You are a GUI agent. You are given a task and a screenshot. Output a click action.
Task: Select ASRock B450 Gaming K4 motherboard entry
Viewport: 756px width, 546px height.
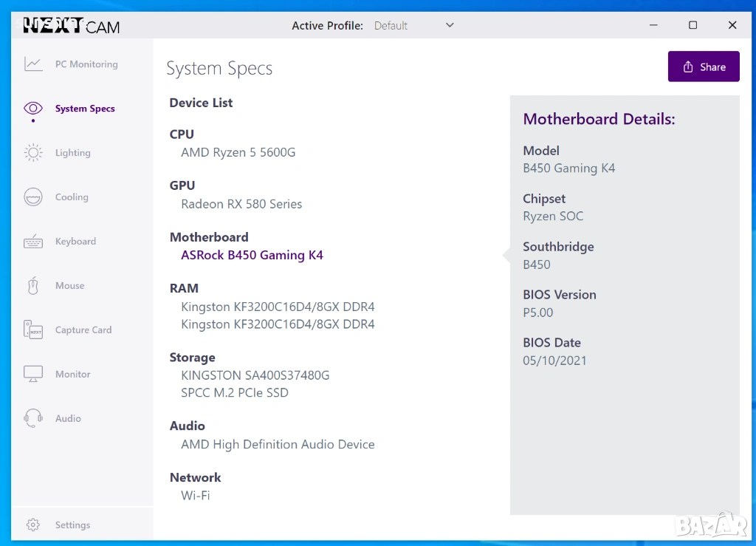tap(252, 256)
